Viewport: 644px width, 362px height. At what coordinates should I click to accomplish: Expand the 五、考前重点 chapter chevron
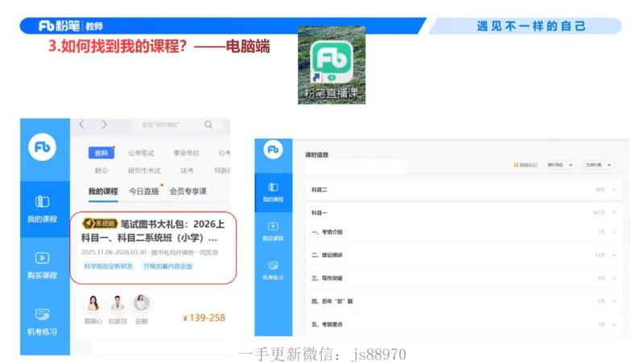tap(614, 324)
